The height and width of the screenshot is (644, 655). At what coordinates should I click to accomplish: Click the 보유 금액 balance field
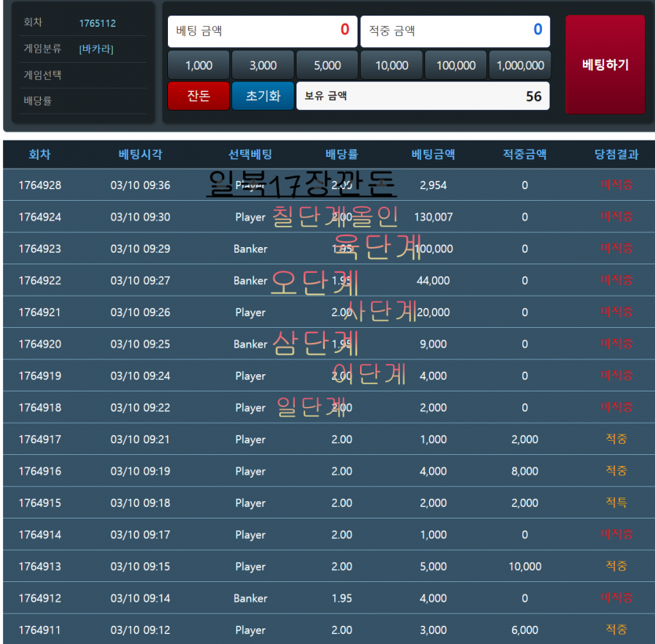[x=423, y=96]
